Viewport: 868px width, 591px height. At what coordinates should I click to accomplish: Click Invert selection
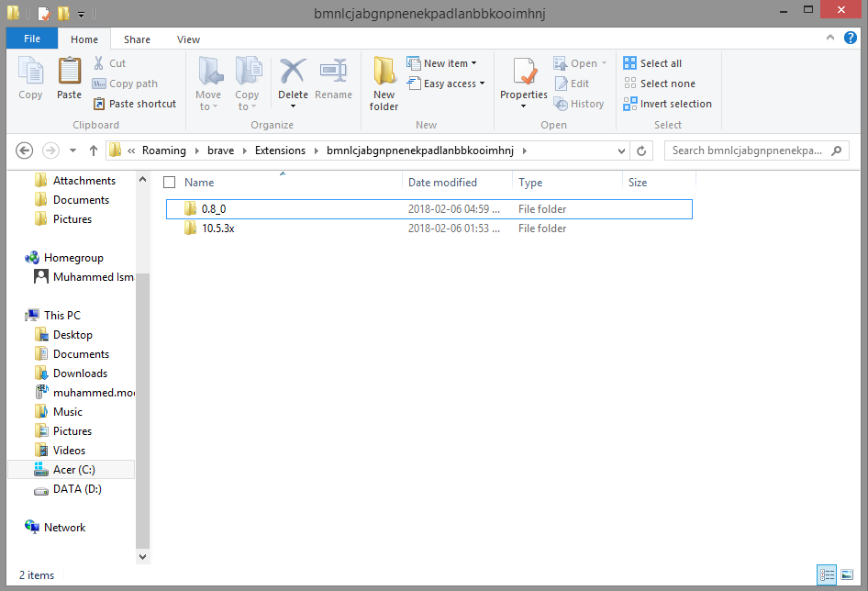point(668,104)
